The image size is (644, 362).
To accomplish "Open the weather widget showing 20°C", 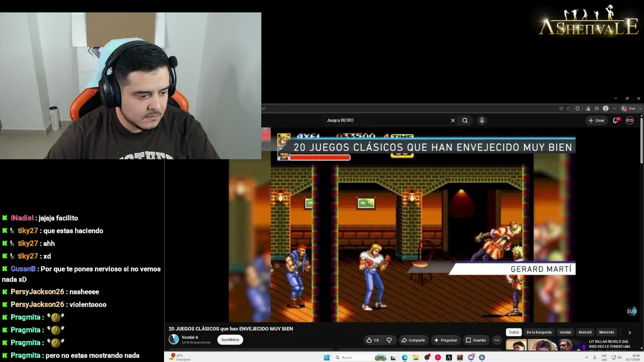I will [x=180, y=357].
